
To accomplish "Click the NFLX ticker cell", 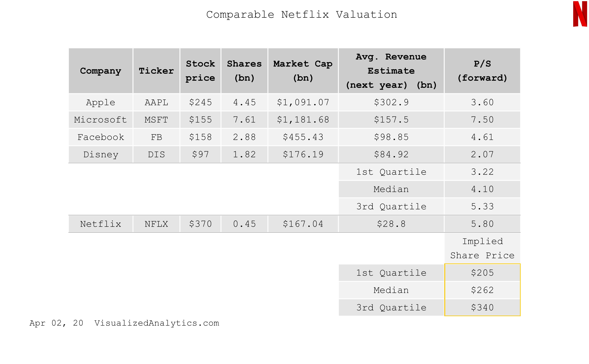I will tap(156, 224).
